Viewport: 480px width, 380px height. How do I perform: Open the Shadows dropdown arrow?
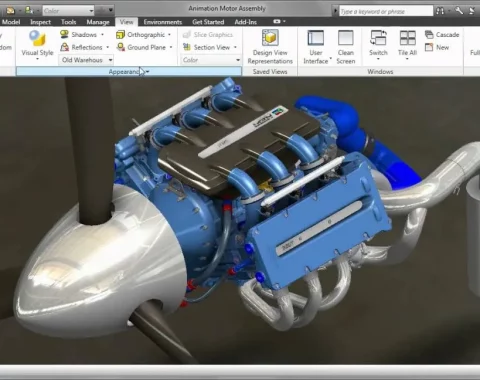tap(102, 35)
